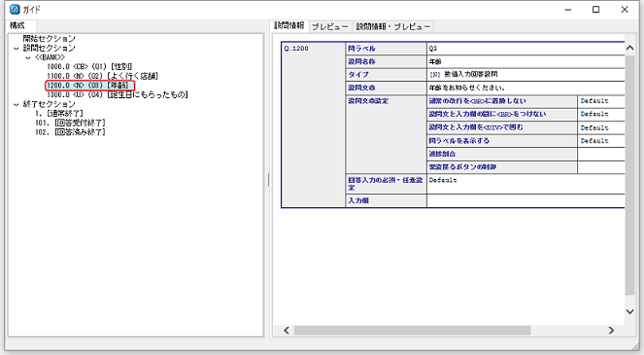Click the 入力欄 header cell
Image resolution: width=644 pixels, height=355 pixels.
click(x=386, y=200)
